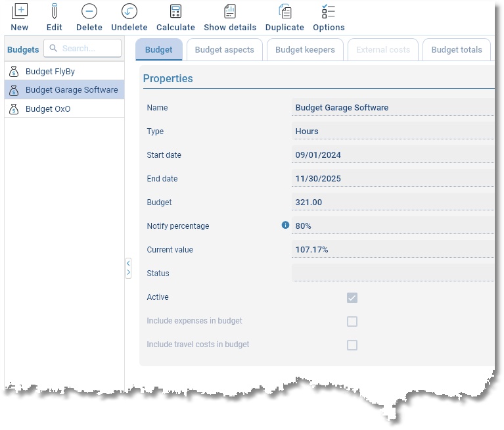Click the Notify percentage field 80%
The height and width of the screenshot is (430, 504).
click(393, 226)
